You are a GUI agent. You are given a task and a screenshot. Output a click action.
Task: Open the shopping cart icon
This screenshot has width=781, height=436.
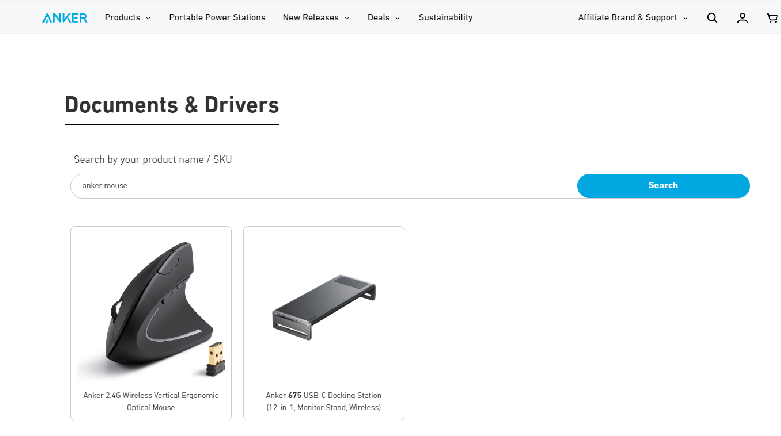[x=772, y=18]
